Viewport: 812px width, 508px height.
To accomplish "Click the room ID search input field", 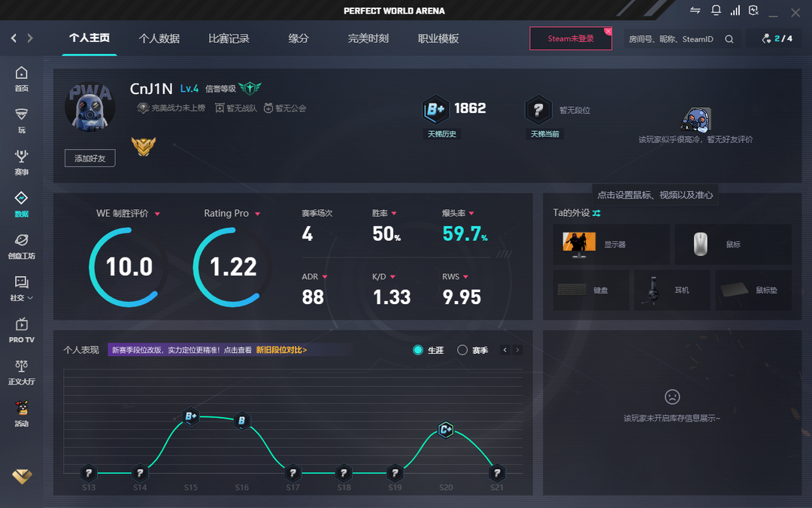I will pos(671,39).
